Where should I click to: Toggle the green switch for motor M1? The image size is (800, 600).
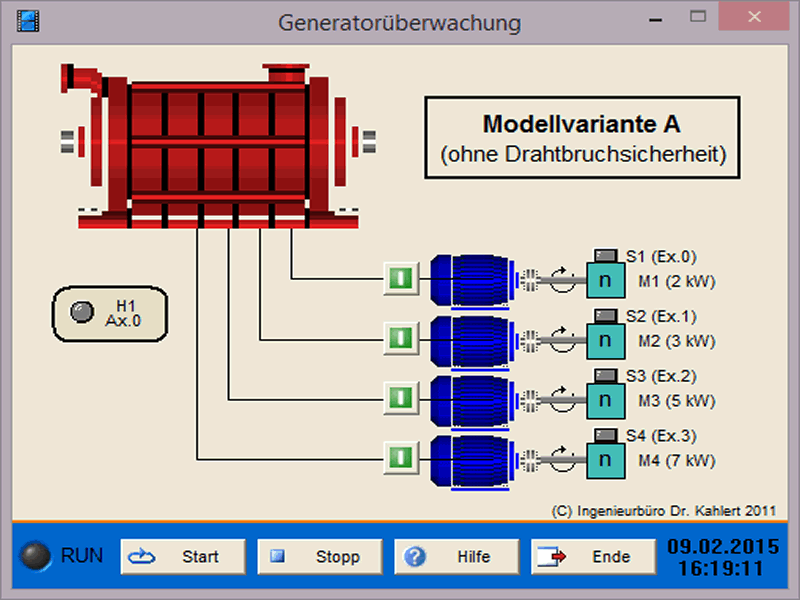(x=400, y=277)
